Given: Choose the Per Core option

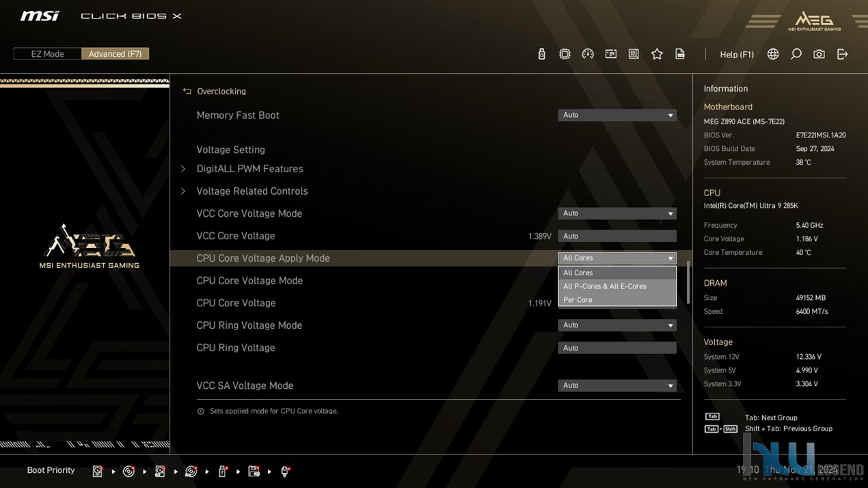Looking at the screenshot, I should tap(617, 300).
